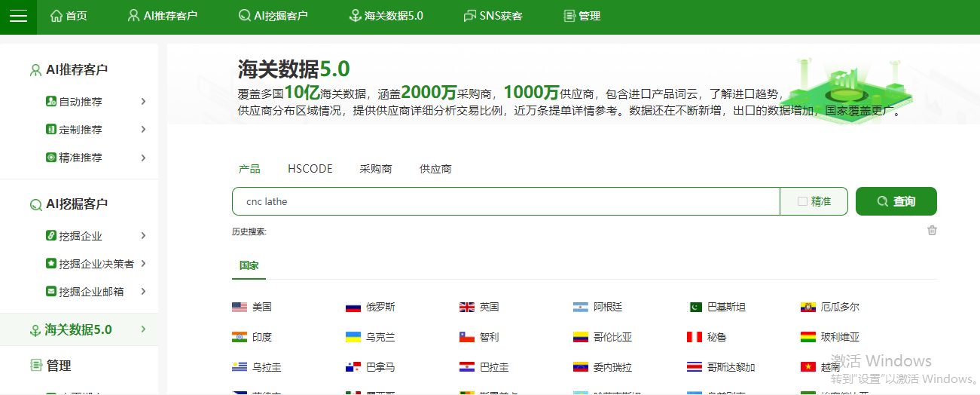Select the India flag icon

pyautogui.click(x=240, y=337)
